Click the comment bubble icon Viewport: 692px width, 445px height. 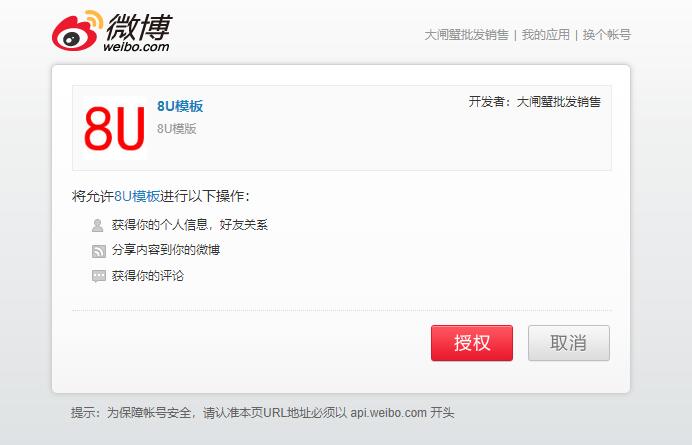point(98,276)
